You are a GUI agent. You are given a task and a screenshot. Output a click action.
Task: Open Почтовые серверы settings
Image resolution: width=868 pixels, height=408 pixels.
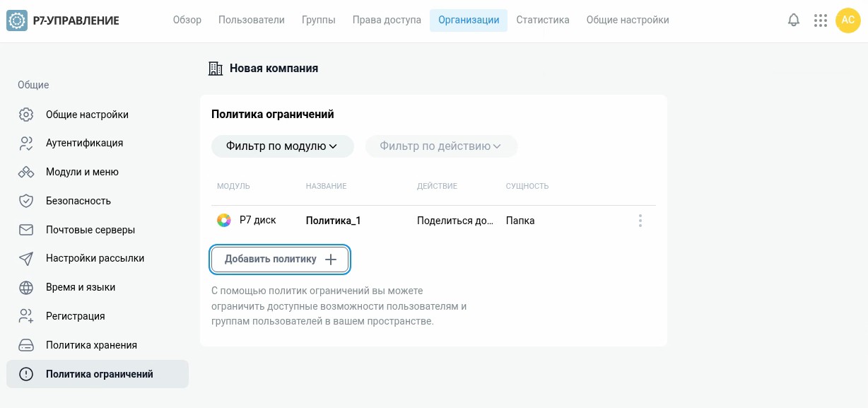pos(98,230)
